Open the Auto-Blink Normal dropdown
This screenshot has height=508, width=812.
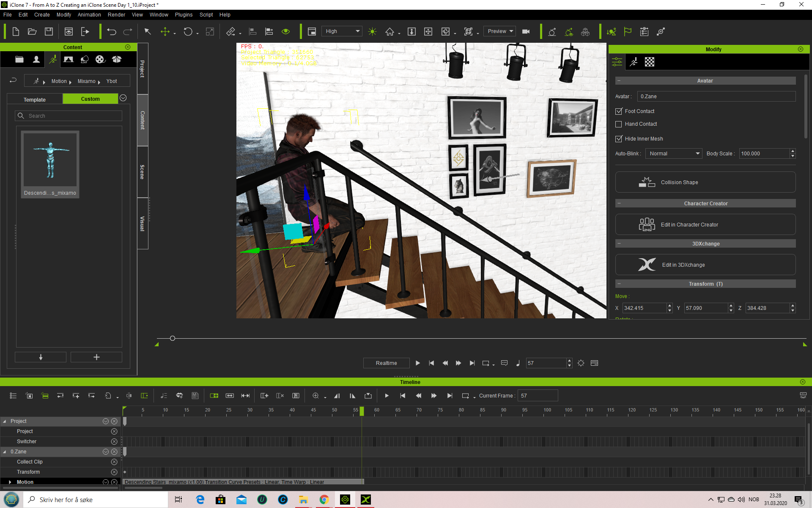(x=673, y=154)
